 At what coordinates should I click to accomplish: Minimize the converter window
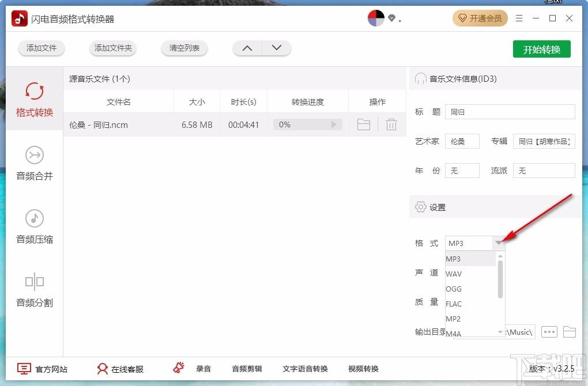[536, 18]
